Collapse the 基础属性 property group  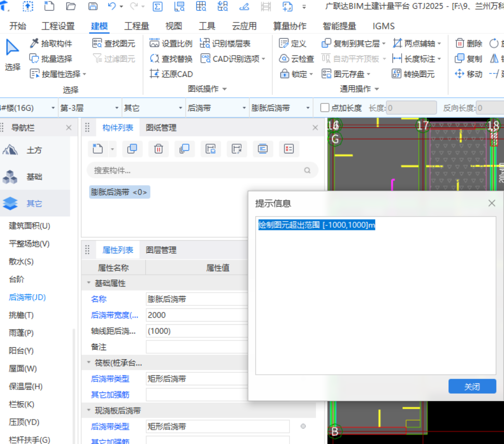click(x=89, y=283)
